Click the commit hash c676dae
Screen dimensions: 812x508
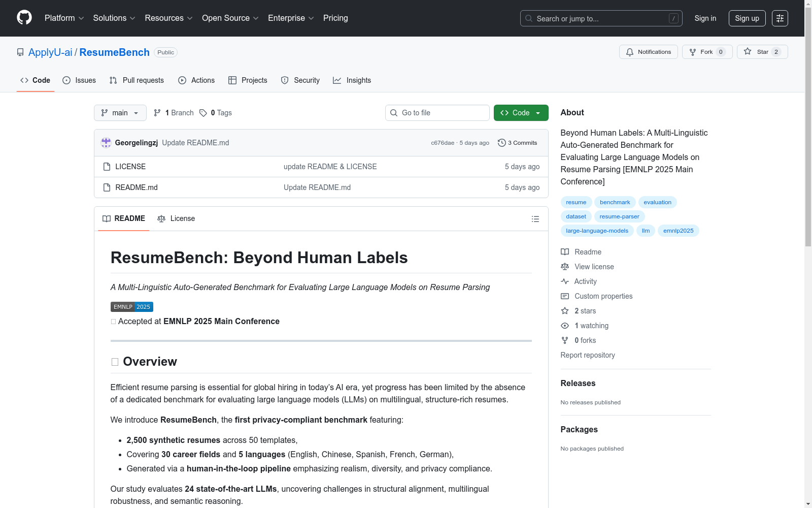[443, 143]
